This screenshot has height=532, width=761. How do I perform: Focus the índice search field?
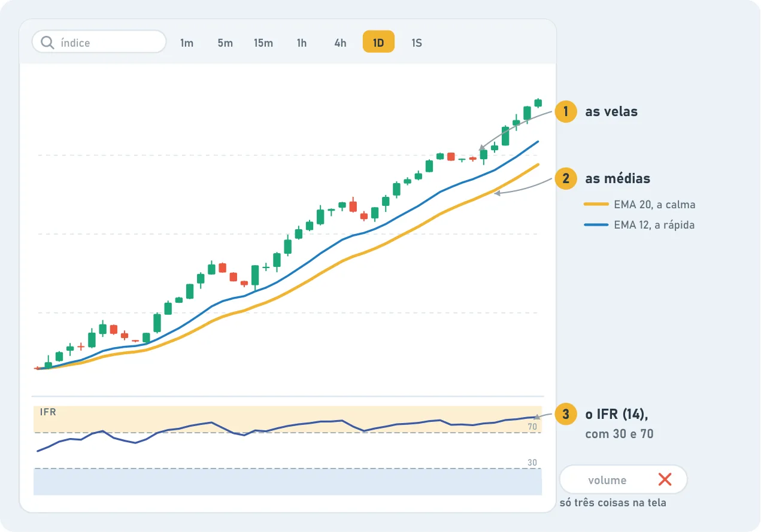[x=99, y=42]
